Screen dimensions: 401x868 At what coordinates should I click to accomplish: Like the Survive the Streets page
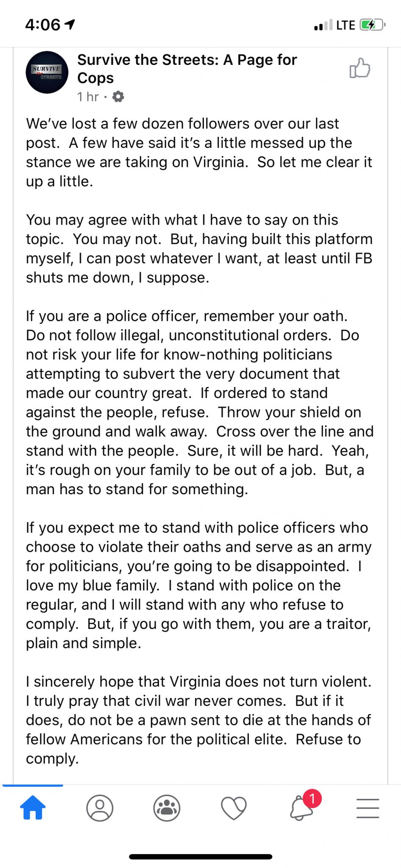359,68
